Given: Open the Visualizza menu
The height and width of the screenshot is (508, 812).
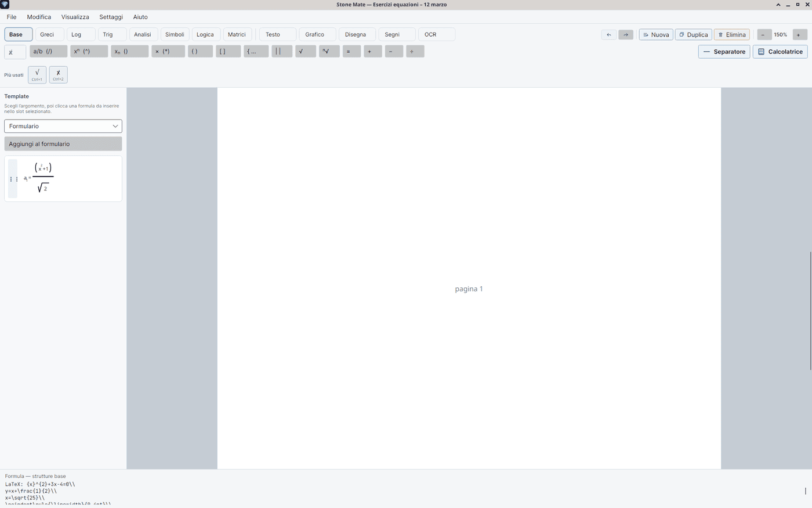Looking at the screenshot, I should pyautogui.click(x=75, y=17).
